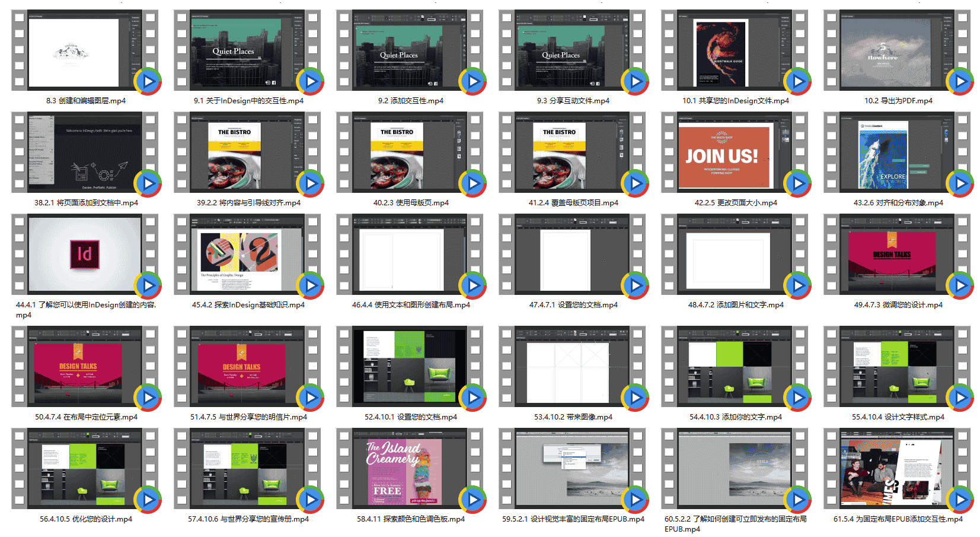Click the player icon on 52.4.10.1 设置您的文档.mp4
The height and width of the screenshot is (537, 980).
click(473, 398)
